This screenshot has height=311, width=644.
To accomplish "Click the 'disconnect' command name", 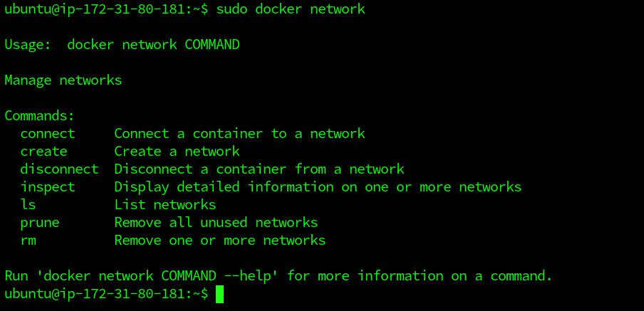I will (x=59, y=169).
